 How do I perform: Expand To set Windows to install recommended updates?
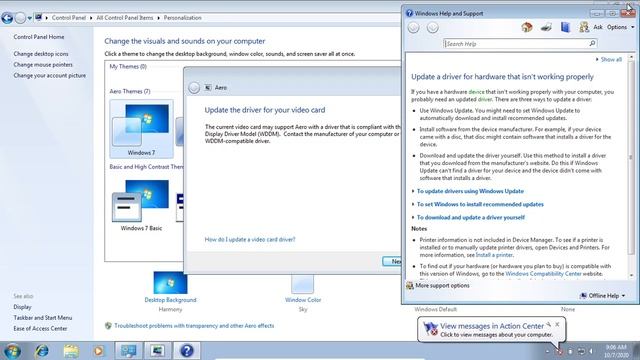pos(480,204)
